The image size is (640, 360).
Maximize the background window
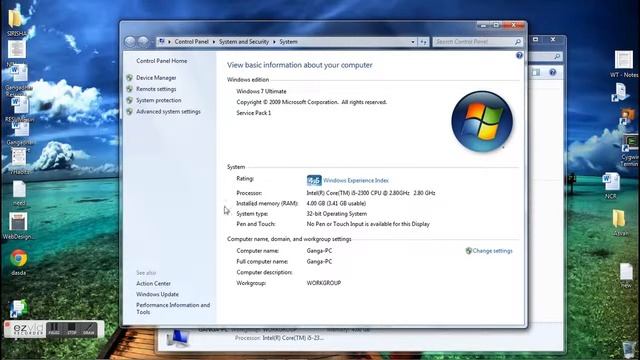536,39
